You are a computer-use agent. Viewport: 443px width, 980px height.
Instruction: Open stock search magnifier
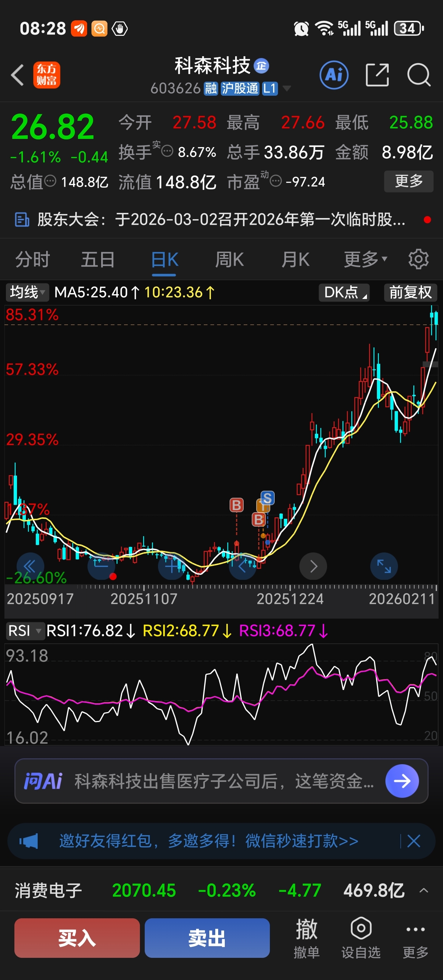point(419,75)
